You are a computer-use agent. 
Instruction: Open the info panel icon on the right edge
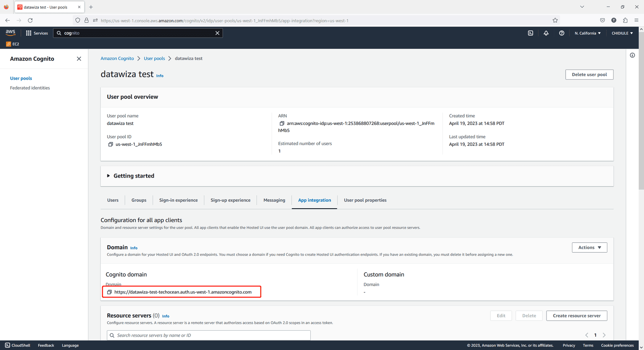point(632,55)
